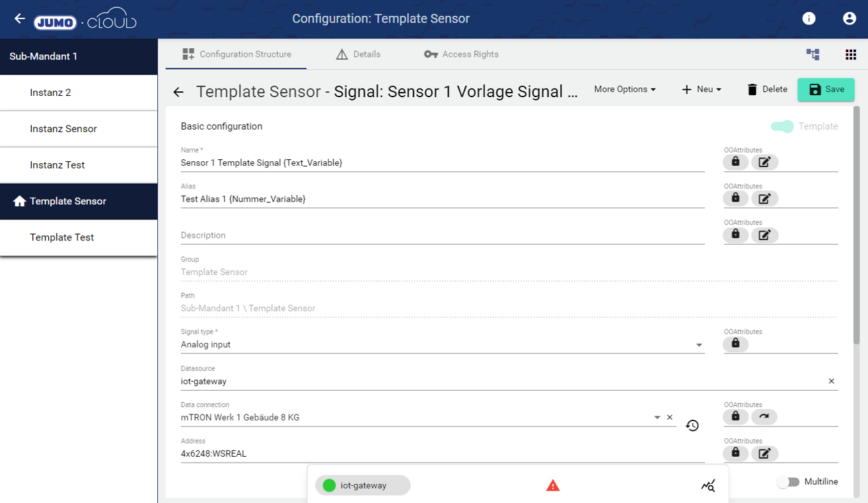Open the More Options dropdown
Viewport: 868px width, 503px height.
point(624,89)
